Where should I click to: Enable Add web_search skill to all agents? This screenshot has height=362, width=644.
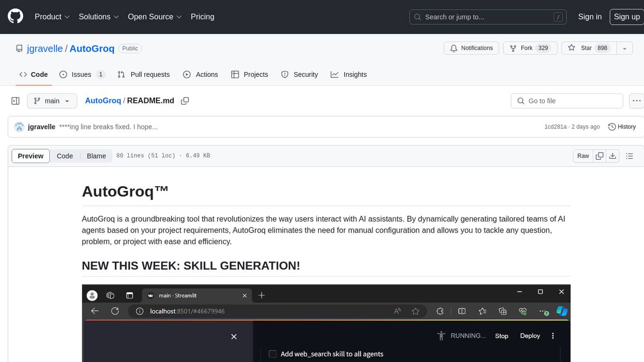pos(273,354)
